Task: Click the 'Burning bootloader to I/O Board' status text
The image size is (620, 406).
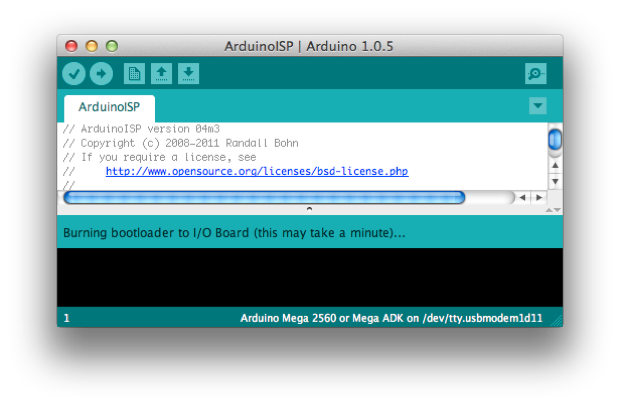Action: (x=234, y=232)
